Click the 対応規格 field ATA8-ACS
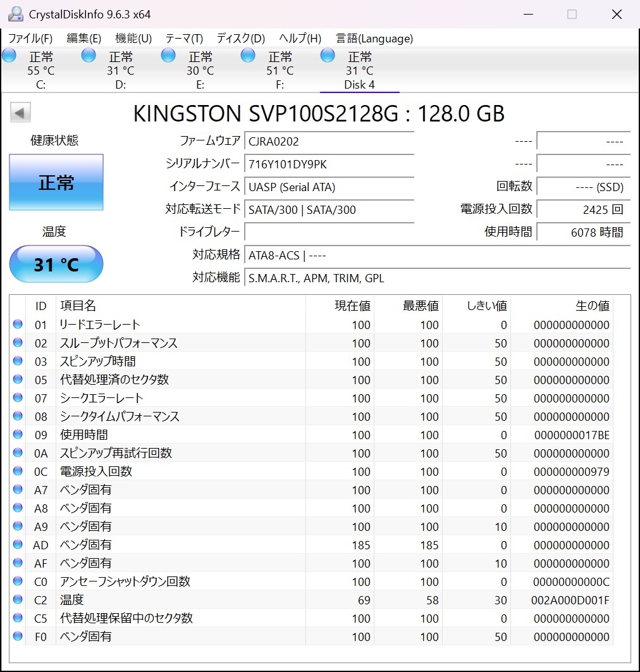640x672 pixels. click(x=438, y=255)
